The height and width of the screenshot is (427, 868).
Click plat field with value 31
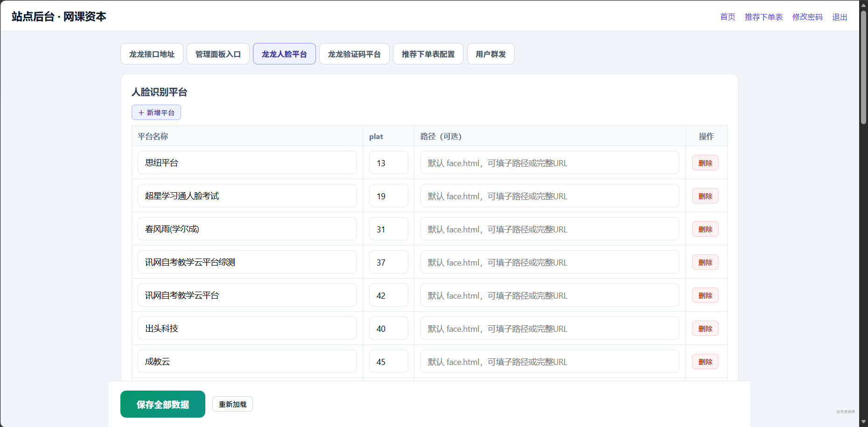tap(389, 229)
